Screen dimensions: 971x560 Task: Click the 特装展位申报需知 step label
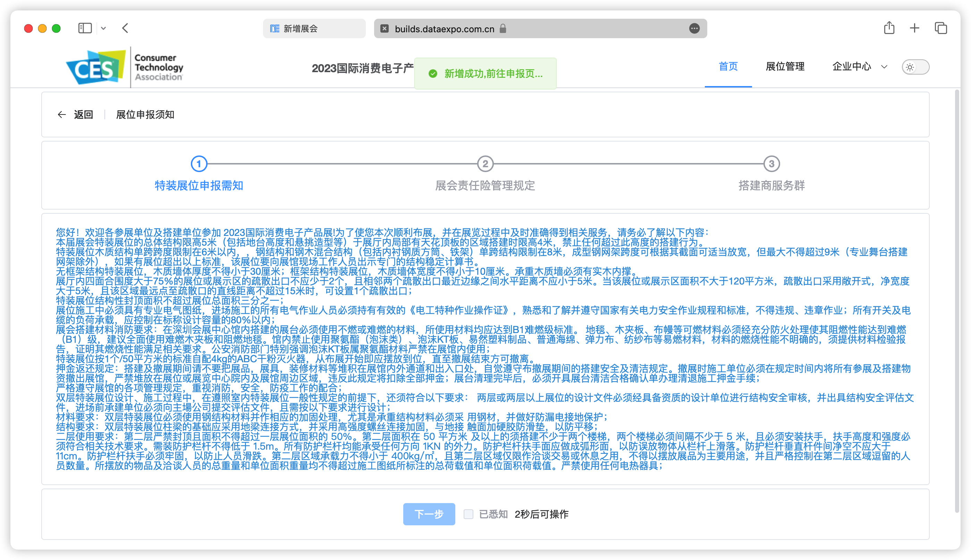(x=199, y=185)
